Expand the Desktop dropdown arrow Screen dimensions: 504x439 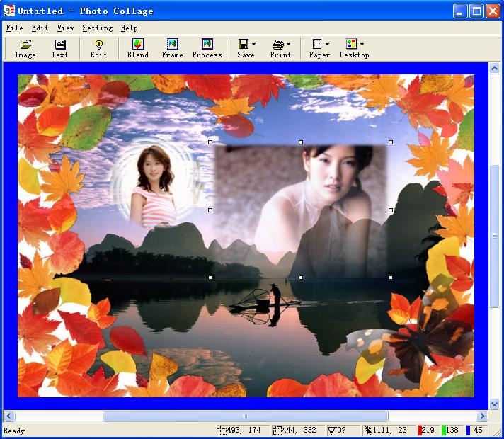[x=362, y=44]
